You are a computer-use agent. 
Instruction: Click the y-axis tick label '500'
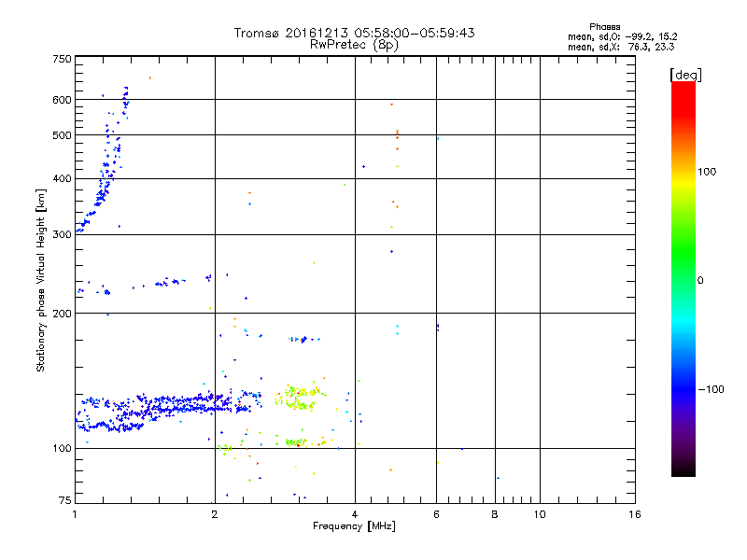pyautogui.click(x=62, y=135)
